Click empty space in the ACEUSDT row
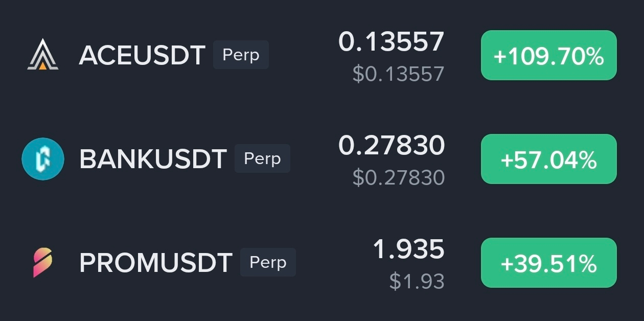 coord(302,55)
